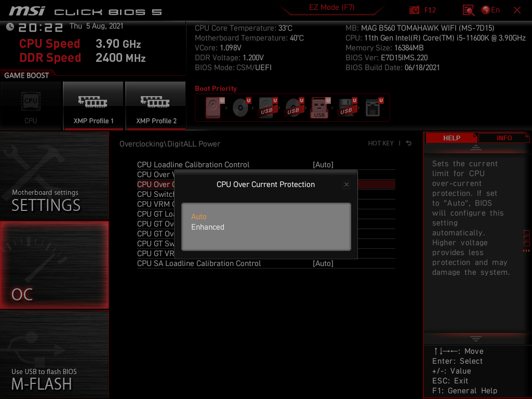Image resolution: width=532 pixels, height=399 pixels.
Task: Enable XMP Profile 1
Action: tap(94, 106)
